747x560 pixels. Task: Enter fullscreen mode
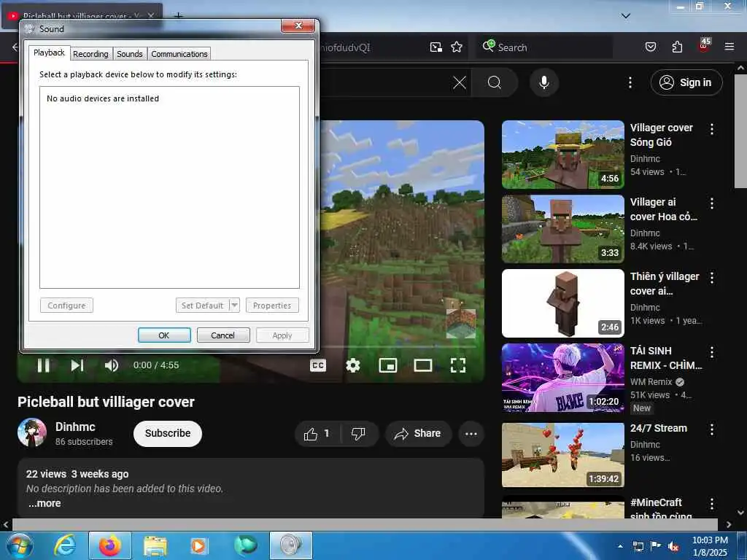point(458,365)
